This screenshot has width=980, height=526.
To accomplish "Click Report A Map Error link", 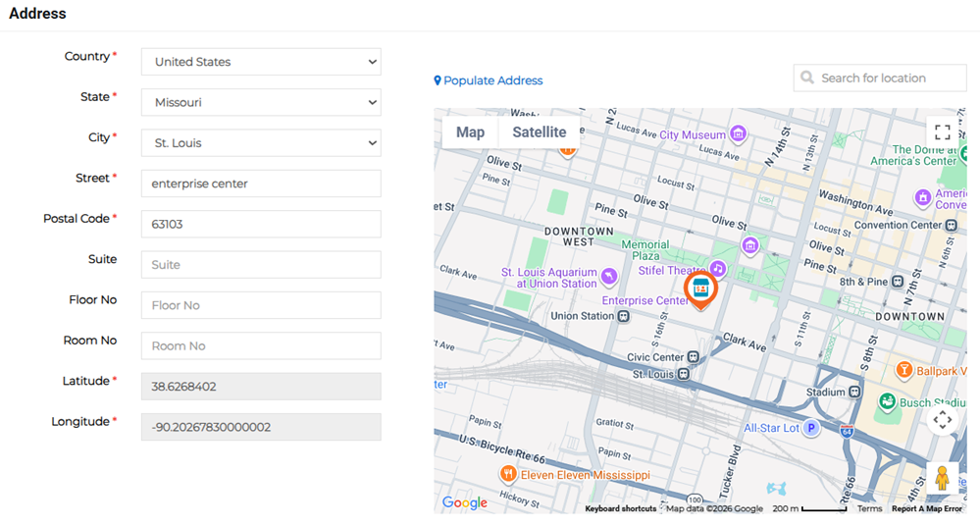I will [x=927, y=508].
